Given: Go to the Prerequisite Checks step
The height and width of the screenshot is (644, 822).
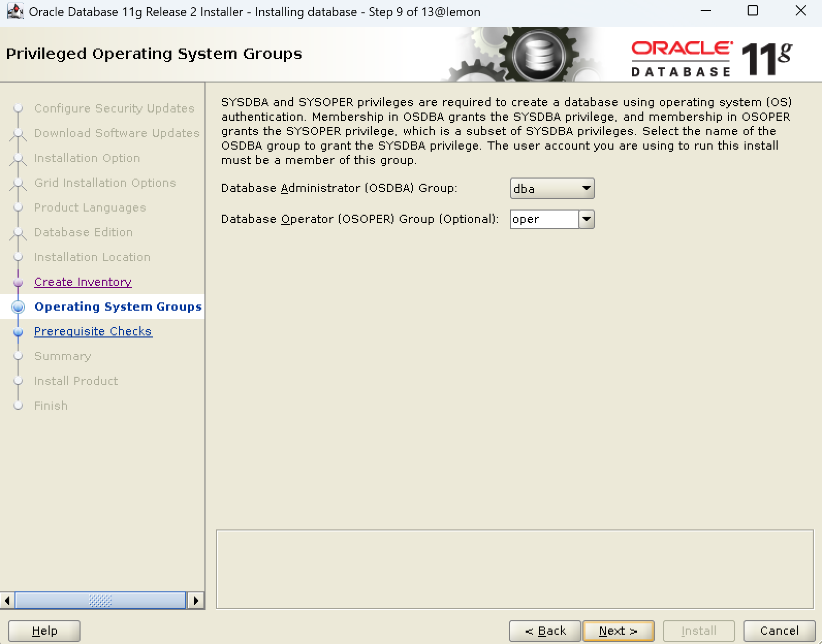Looking at the screenshot, I should [93, 331].
